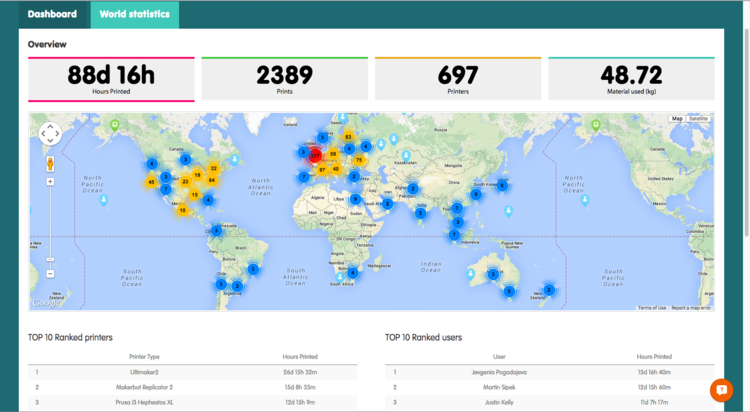
Task: Switch map to Map view
Action: [677, 119]
